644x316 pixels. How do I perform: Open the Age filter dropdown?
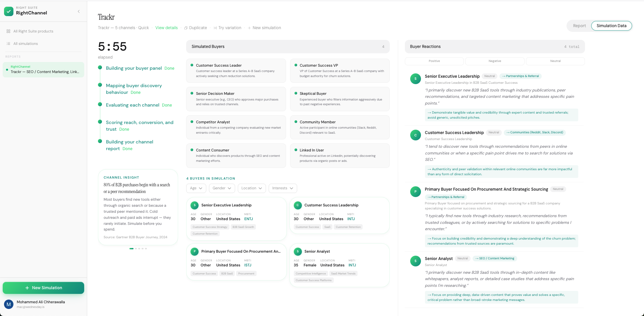coord(196,188)
